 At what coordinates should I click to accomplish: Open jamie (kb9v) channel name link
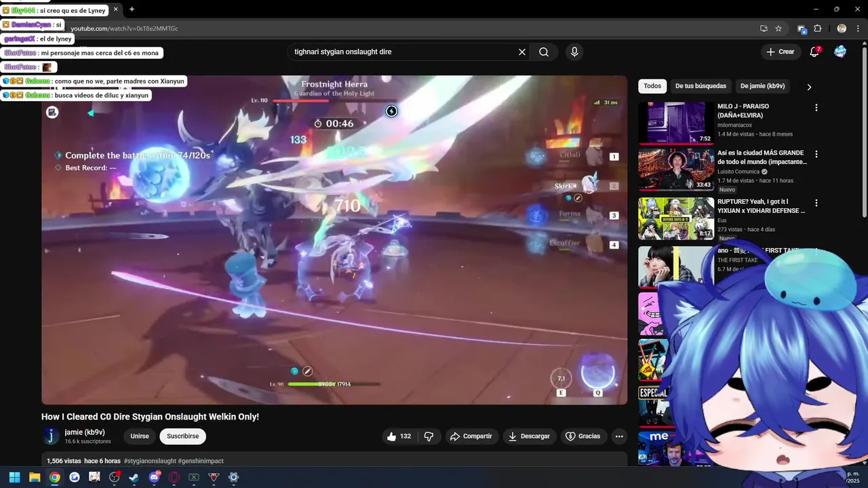pos(85,432)
